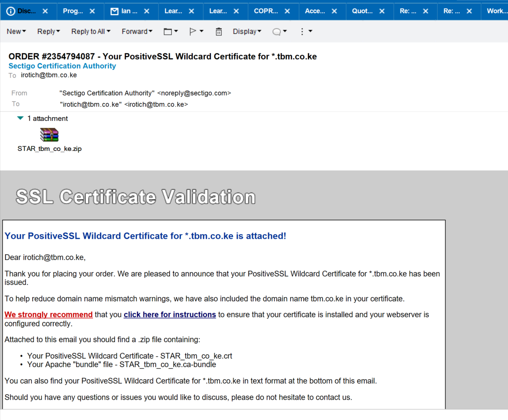Click the follow-up flag icon

[196, 31]
